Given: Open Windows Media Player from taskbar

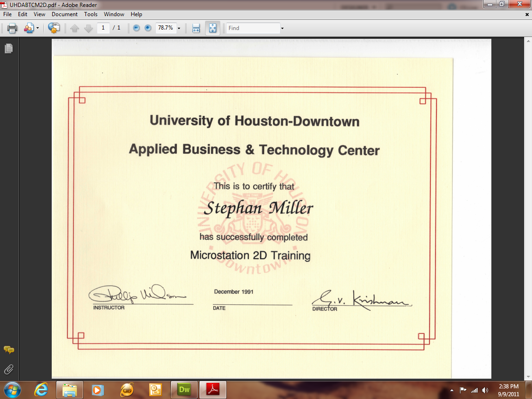Looking at the screenshot, I should coord(97,390).
